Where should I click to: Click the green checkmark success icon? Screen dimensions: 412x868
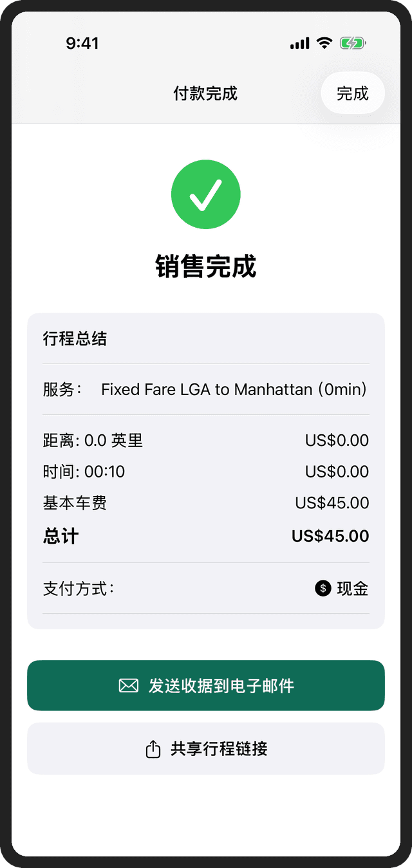pyautogui.click(x=206, y=194)
